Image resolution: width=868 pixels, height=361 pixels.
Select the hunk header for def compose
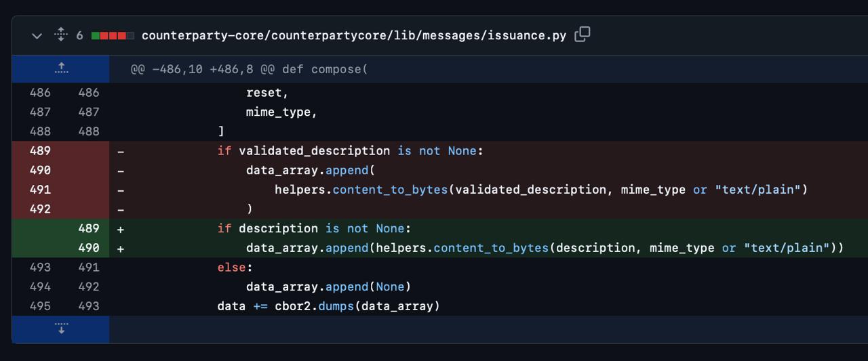pyautogui.click(x=249, y=69)
